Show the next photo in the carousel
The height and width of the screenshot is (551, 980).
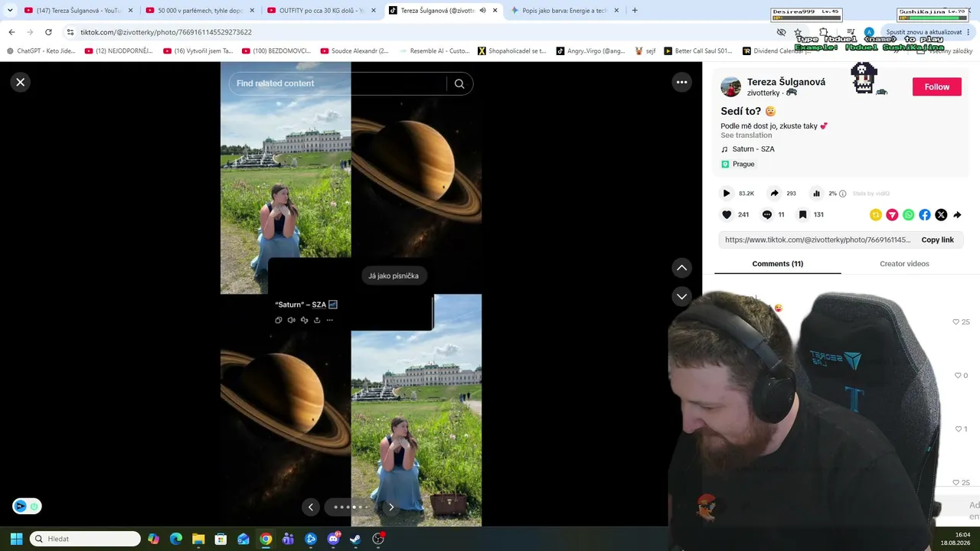coord(391,507)
